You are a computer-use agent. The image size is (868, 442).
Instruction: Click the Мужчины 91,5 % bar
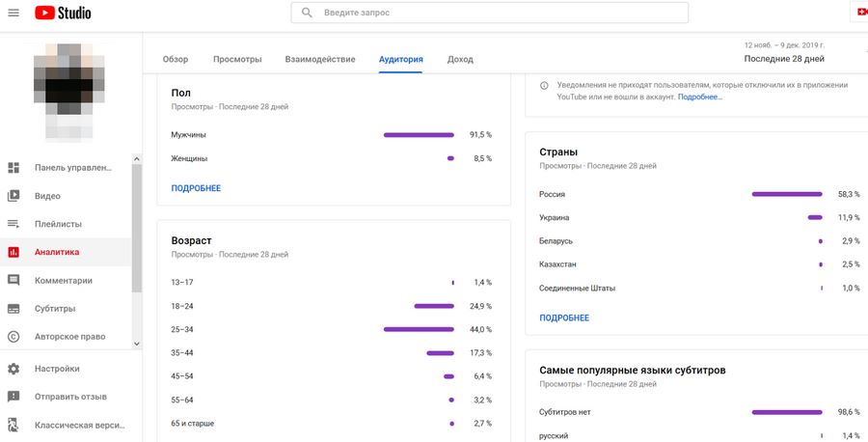419,134
